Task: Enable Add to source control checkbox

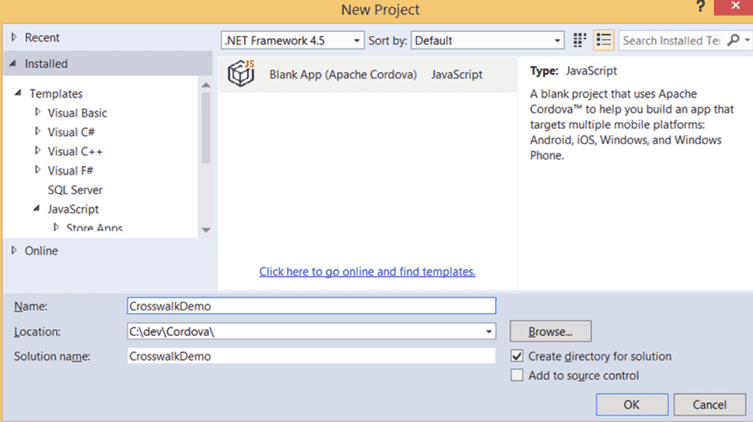Action: coord(517,375)
